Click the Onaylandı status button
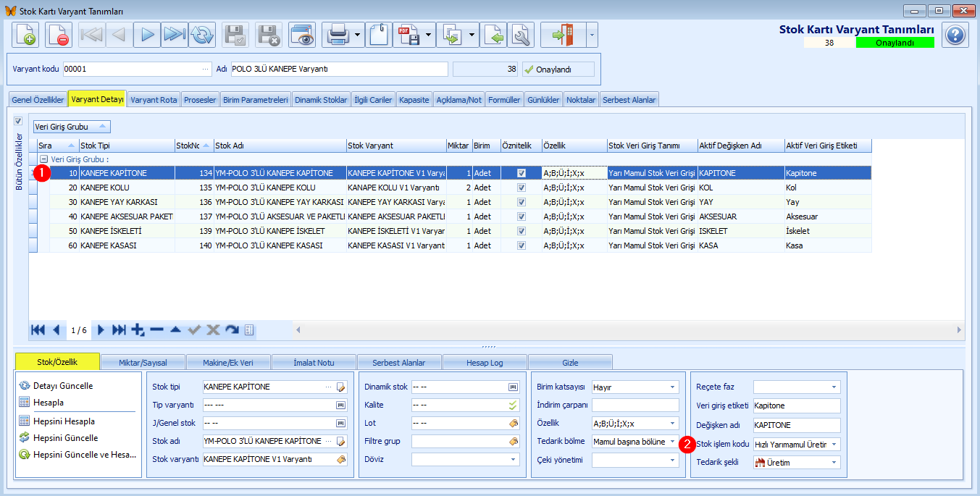Screen dimensions: 980x496 coord(558,70)
